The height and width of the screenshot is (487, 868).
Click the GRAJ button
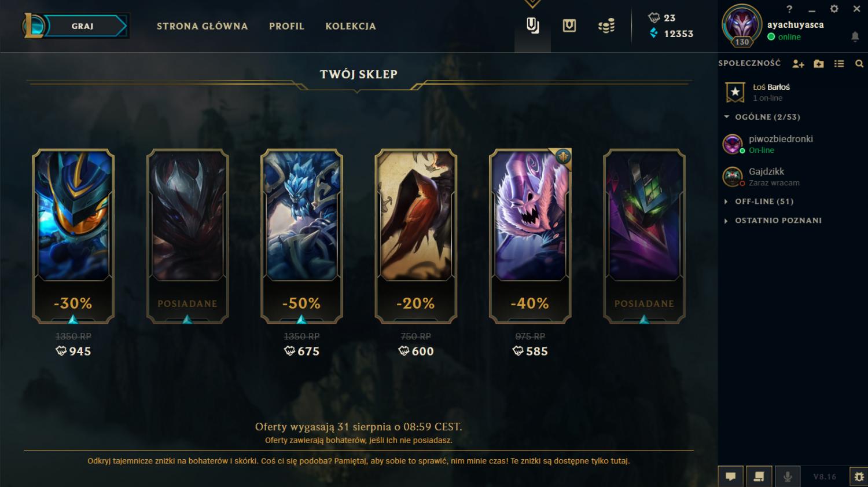[83, 26]
